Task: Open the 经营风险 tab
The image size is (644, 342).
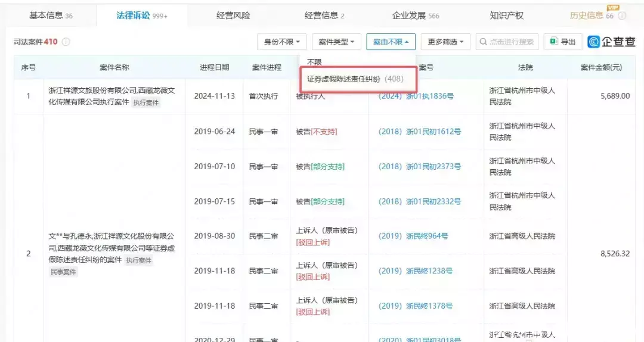Action: coord(233,15)
